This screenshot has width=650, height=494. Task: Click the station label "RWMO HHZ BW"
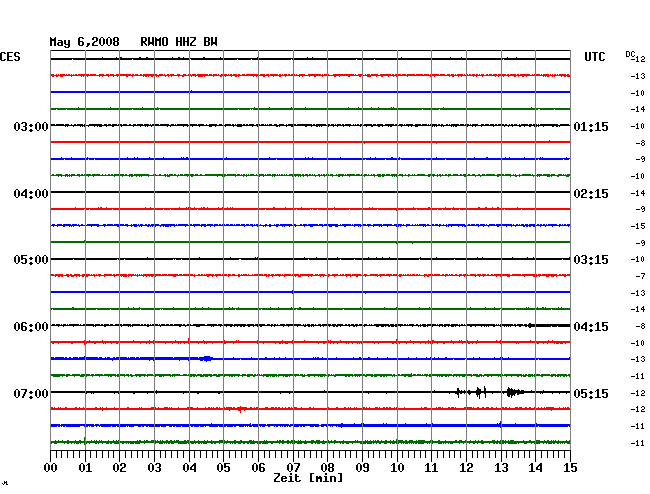[x=179, y=42]
